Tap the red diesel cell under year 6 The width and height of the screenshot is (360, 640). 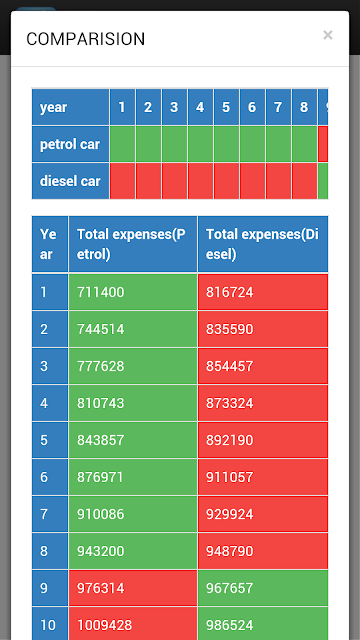click(x=253, y=181)
